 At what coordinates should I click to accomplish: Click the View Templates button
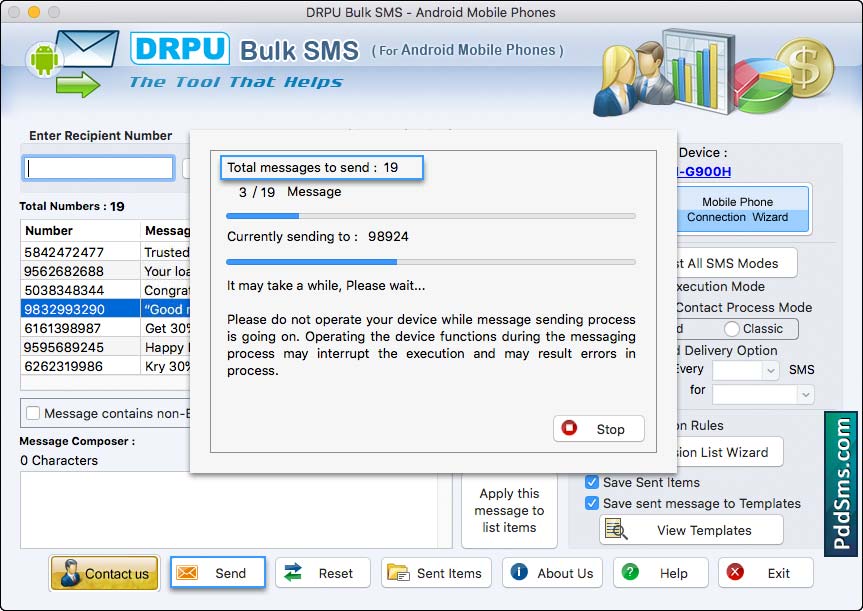(x=691, y=530)
